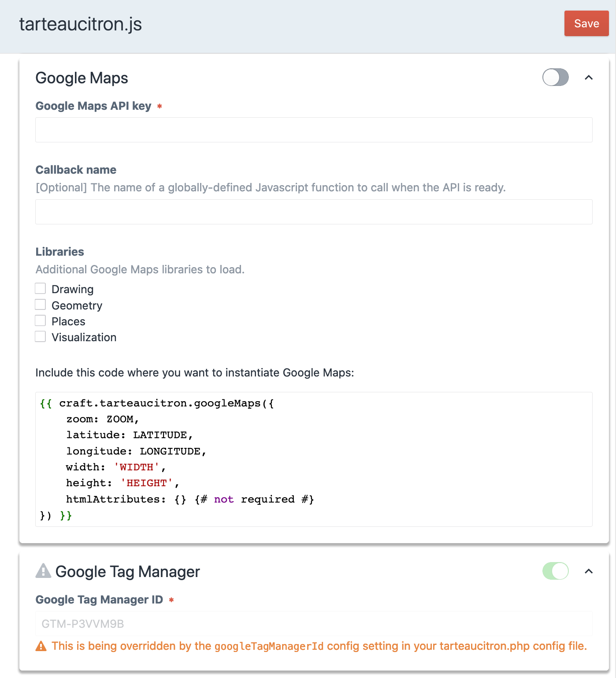Check the Places library checkbox
Screen dimensions: 616x678
pyautogui.click(x=41, y=320)
